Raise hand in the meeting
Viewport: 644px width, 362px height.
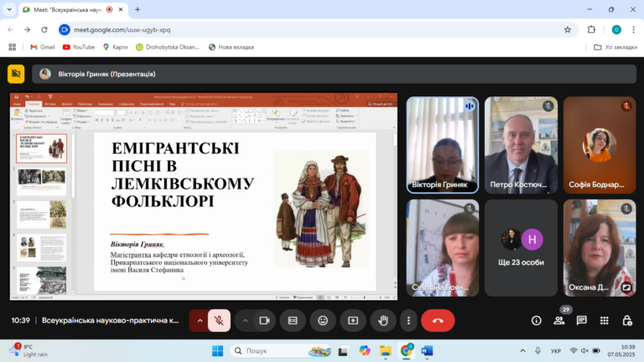[x=383, y=321]
